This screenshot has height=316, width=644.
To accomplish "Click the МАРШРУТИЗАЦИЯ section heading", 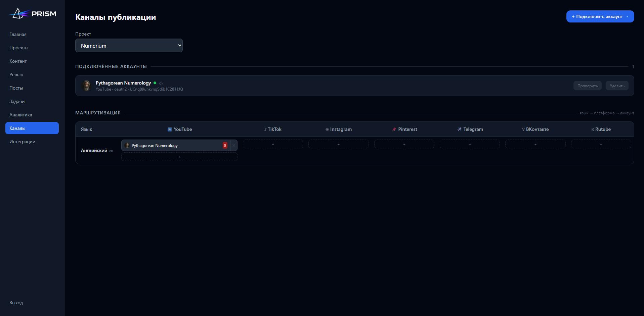I will (98, 113).
